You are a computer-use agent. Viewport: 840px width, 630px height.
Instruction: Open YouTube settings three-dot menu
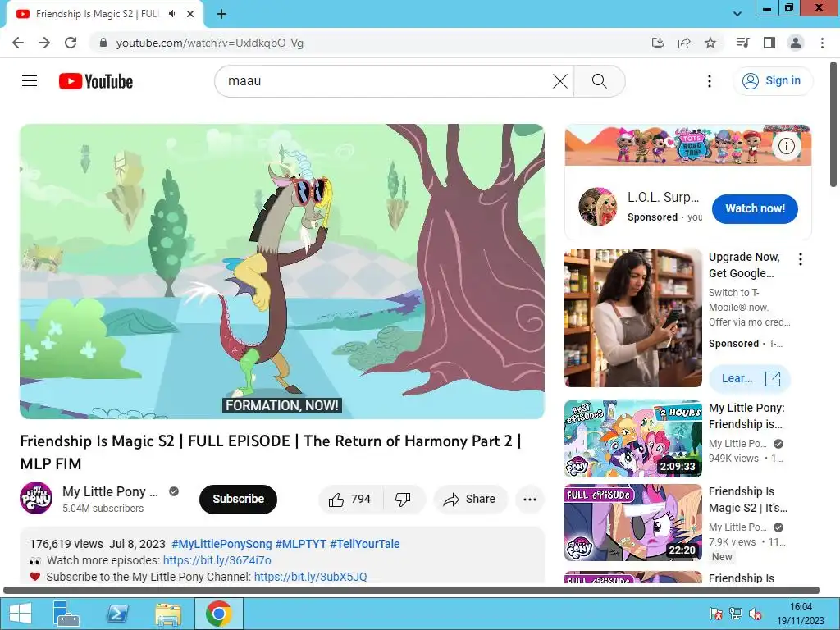click(x=710, y=81)
